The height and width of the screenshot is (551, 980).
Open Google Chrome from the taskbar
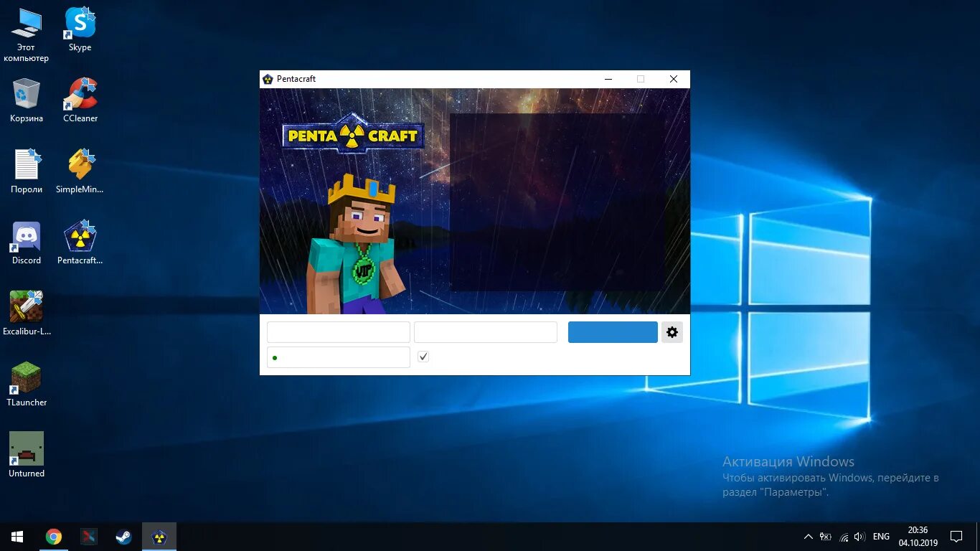(54, 537)
